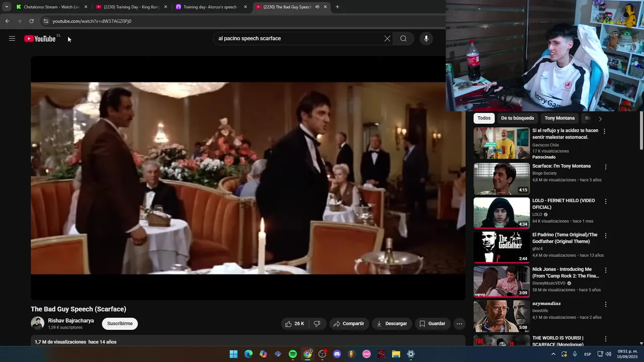Go back in browser history

click(7, 21)
